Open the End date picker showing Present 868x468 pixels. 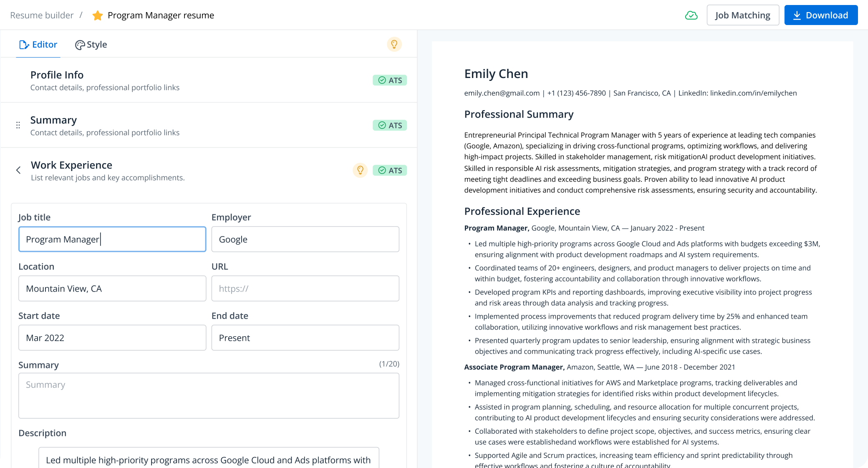click(305, 338)
